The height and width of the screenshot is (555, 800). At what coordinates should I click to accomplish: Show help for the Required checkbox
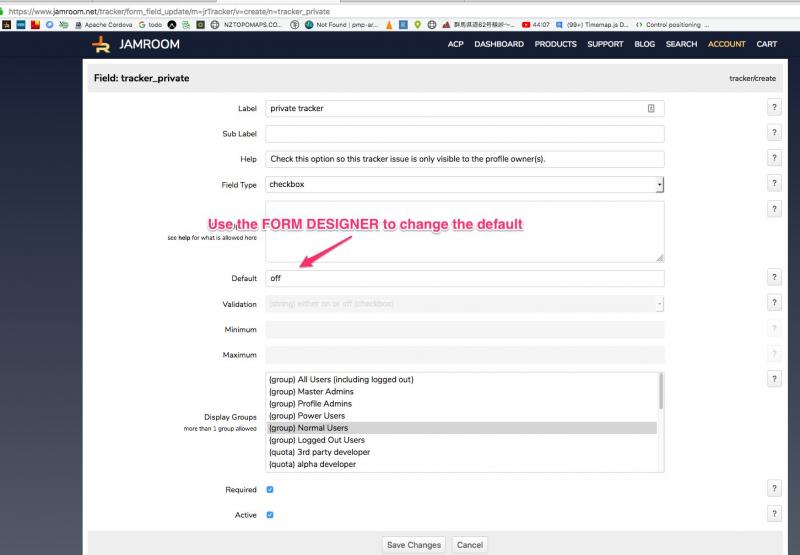click(774, 489)
